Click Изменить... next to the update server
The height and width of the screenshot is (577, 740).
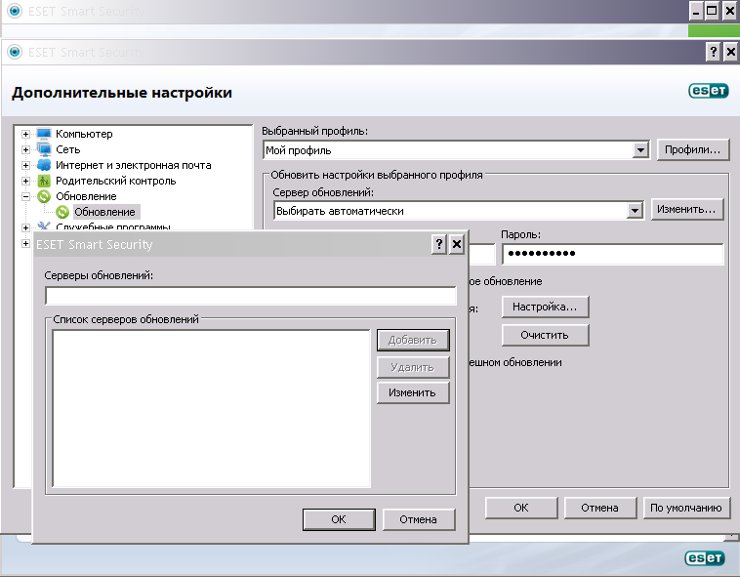pyautogui.click(x=687, y=209)
